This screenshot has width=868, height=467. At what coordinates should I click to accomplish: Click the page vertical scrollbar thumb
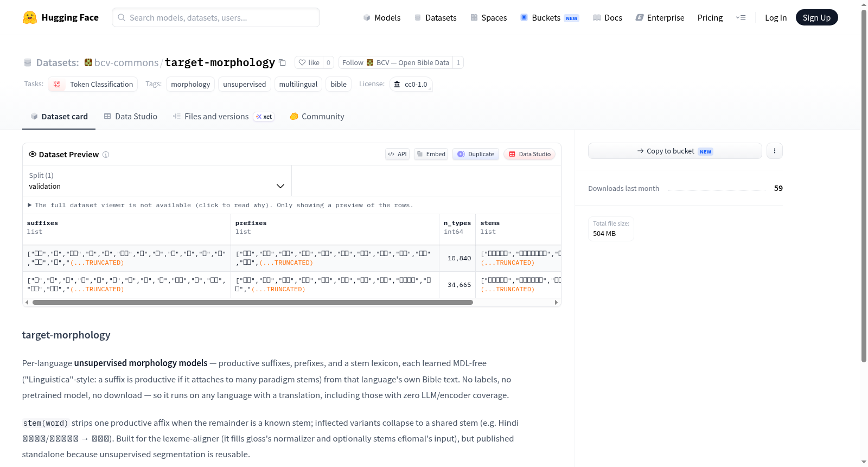(864, 185)
